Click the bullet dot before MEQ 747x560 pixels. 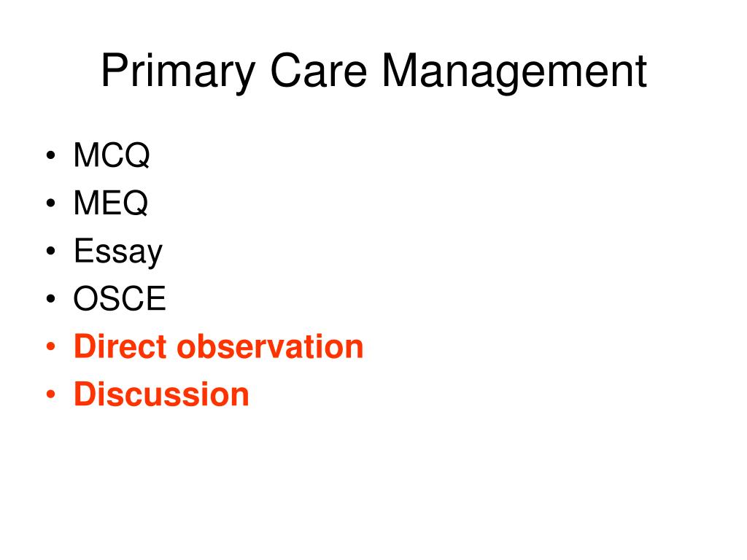tap(51, 203)
